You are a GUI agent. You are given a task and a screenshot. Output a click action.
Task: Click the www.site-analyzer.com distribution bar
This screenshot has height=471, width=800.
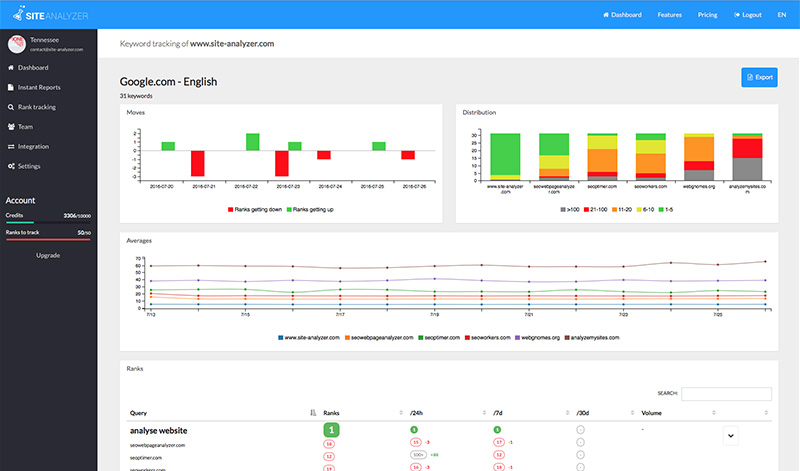coord(505,157)
